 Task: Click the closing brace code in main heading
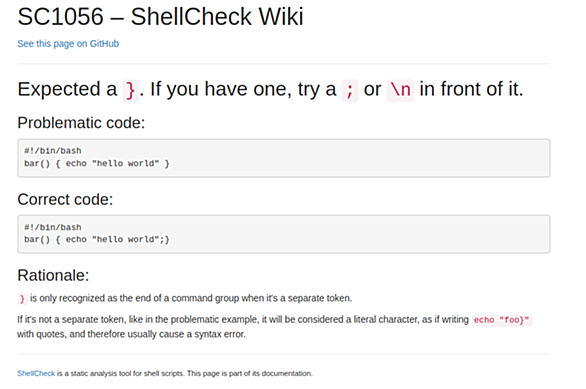(x=130, y=90)
